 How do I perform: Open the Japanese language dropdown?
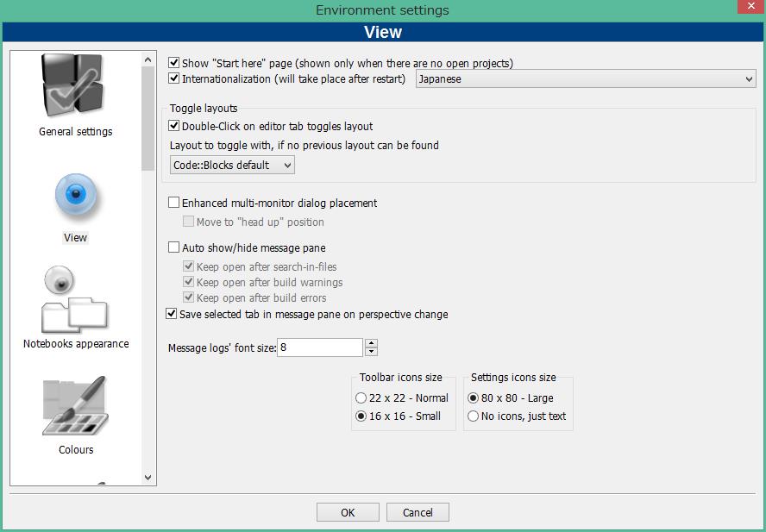(748, 78)
